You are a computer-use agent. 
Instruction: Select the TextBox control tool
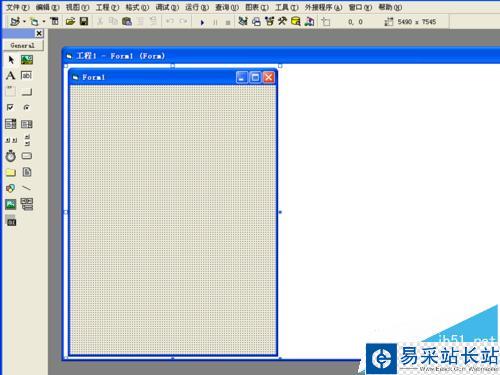click(27, 75)
